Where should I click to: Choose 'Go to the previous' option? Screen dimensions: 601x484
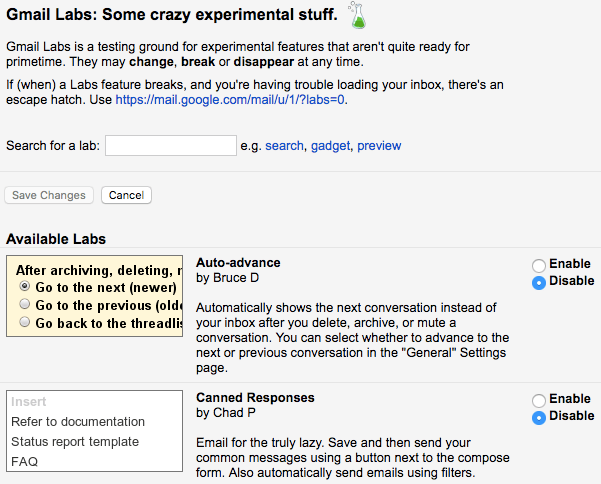click(25, 305)
